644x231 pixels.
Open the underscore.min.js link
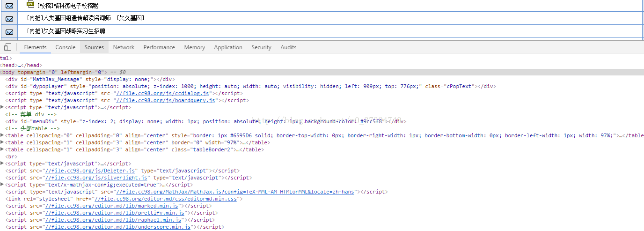coord(118,227)
